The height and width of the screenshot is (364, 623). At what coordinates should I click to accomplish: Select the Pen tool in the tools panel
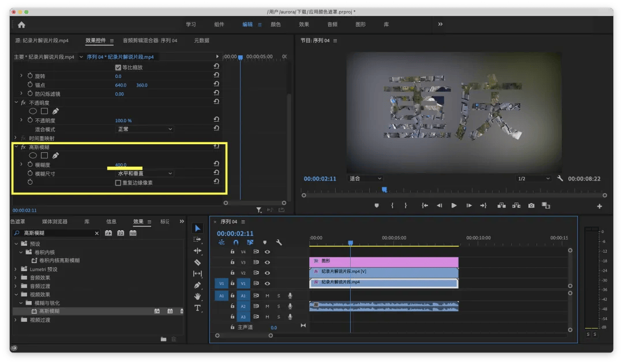coord(197,285)
